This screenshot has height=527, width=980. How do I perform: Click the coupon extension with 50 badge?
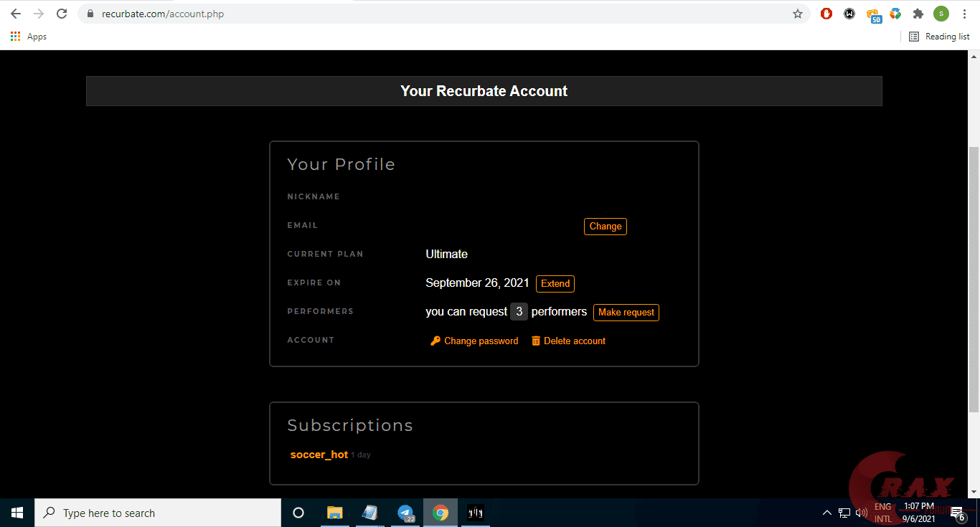pyautogui.click(x=875, y=13)
